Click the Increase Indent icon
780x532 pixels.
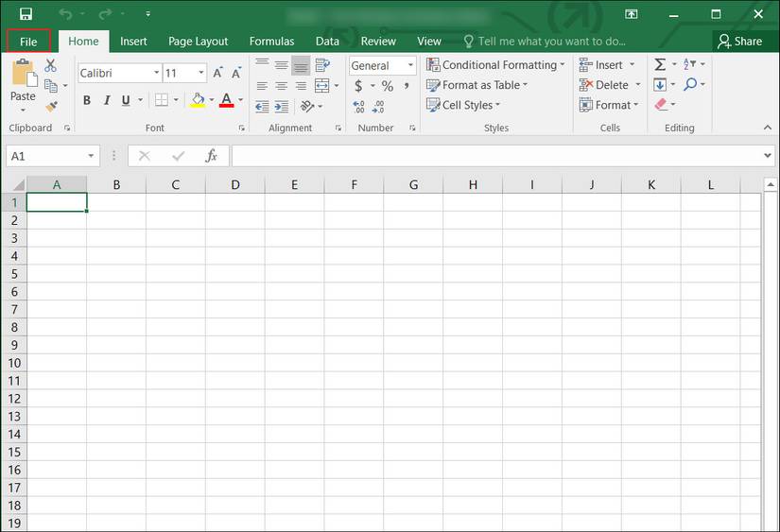coord(282,107)
